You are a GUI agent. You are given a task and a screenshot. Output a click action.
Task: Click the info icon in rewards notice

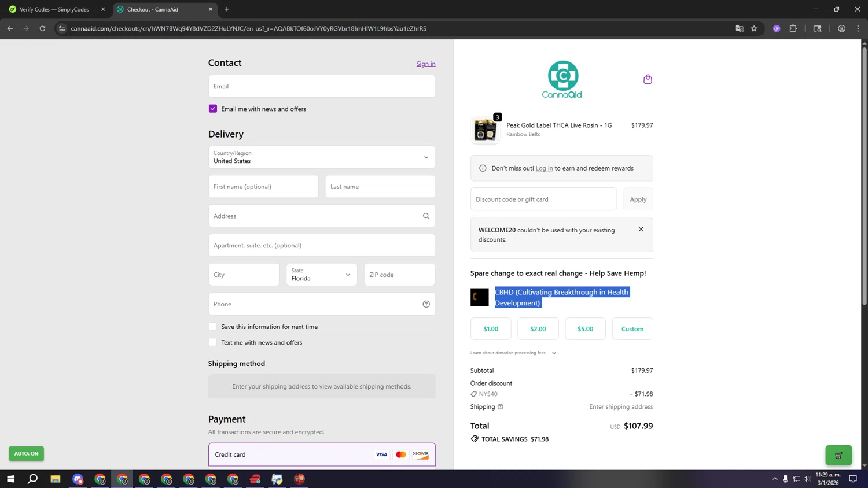483,168
